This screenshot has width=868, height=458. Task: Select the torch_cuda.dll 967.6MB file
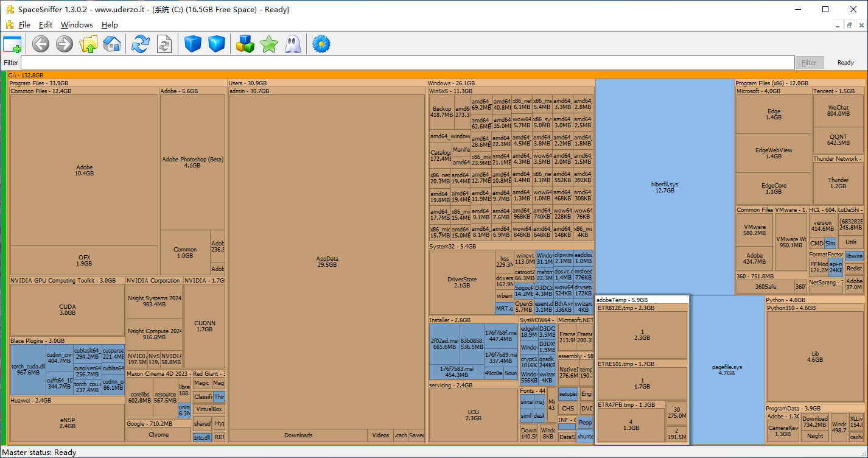point(29,370)
